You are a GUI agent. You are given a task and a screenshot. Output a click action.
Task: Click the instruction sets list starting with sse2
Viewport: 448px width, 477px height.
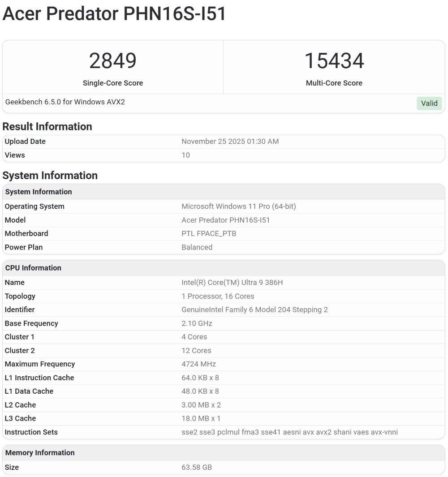[289, 432]
